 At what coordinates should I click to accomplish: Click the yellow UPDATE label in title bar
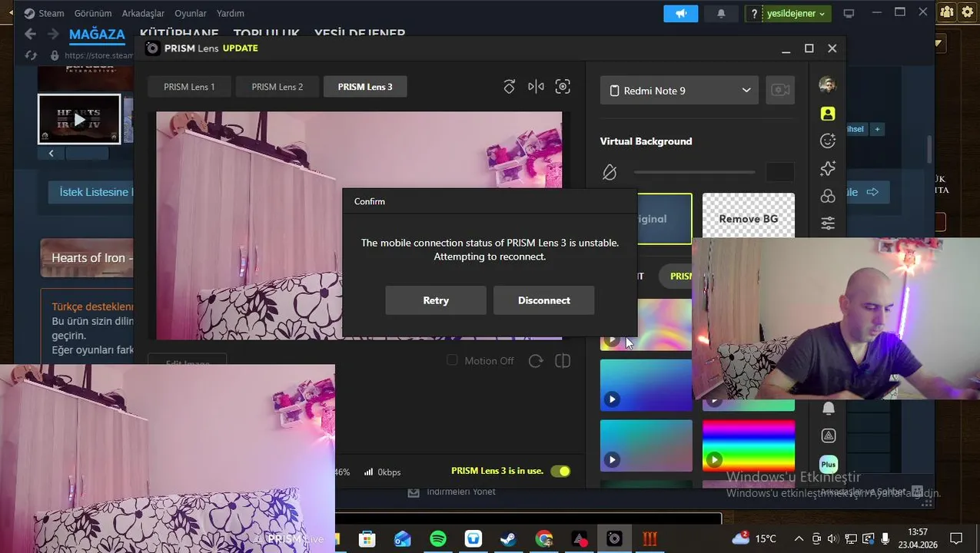click(x=241, y=48)
